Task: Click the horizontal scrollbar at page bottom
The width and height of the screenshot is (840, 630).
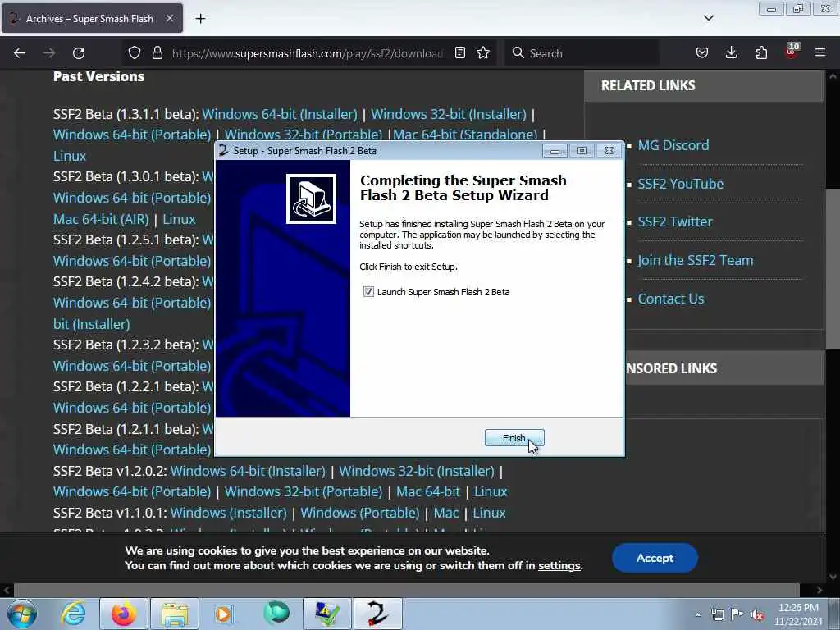Action: click(406, 590)
